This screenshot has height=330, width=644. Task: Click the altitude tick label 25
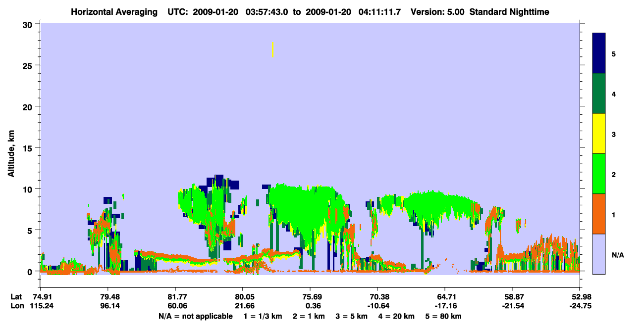(x=29, y=65)
